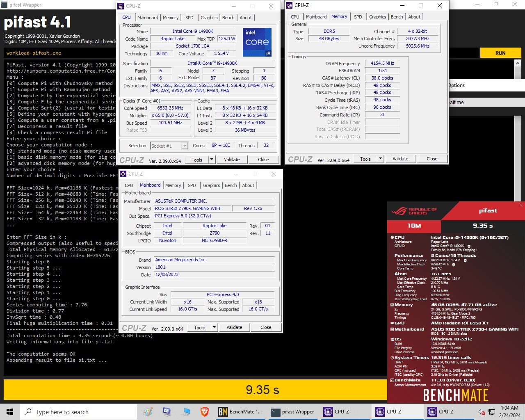
Task: Switch to pifast Wrapper in the taskbar
Action: (293, 412)
